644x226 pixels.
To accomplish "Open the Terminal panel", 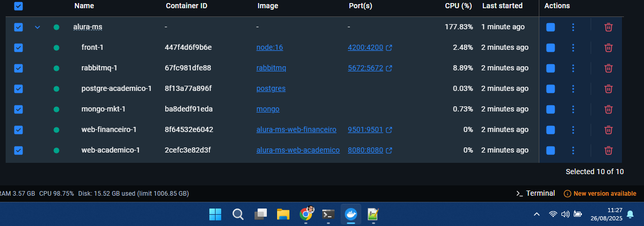I will (x=535, y=194).
